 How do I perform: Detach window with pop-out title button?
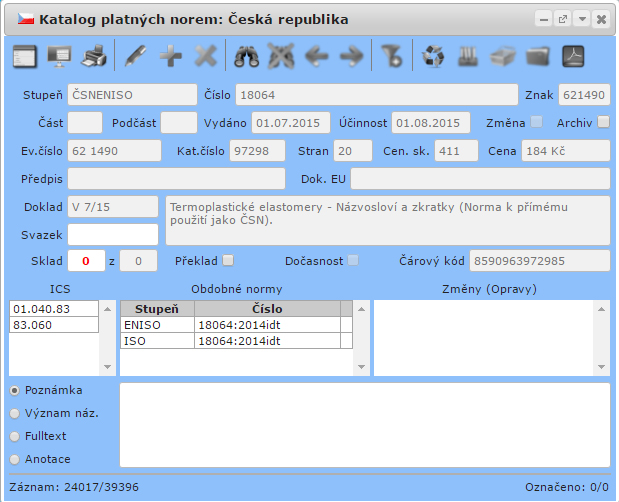(563, 19)
